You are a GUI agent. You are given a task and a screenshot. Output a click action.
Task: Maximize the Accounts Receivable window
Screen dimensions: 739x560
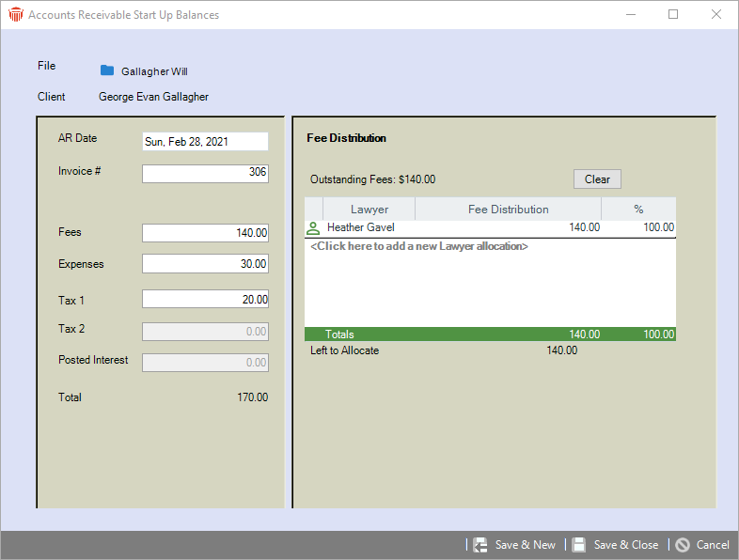673,15
